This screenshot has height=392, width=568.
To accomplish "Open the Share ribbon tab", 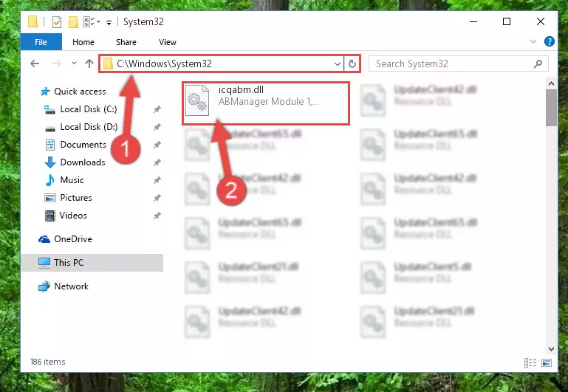I will pyautogui.click(x=126, y=42).
